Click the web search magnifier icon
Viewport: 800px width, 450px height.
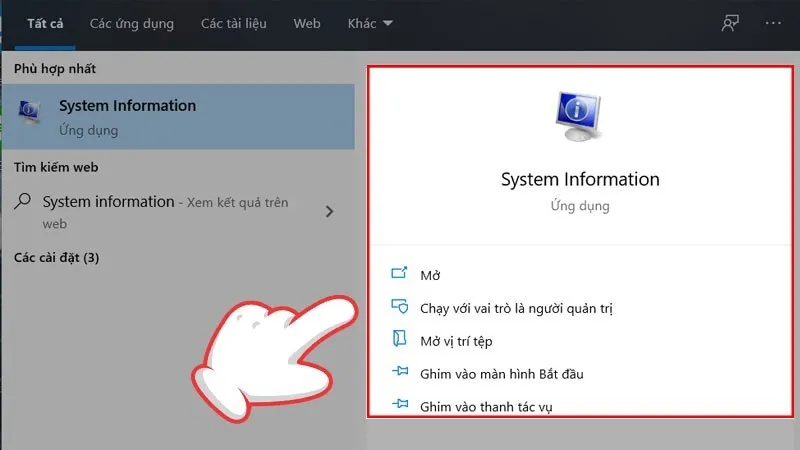point(22,201)
